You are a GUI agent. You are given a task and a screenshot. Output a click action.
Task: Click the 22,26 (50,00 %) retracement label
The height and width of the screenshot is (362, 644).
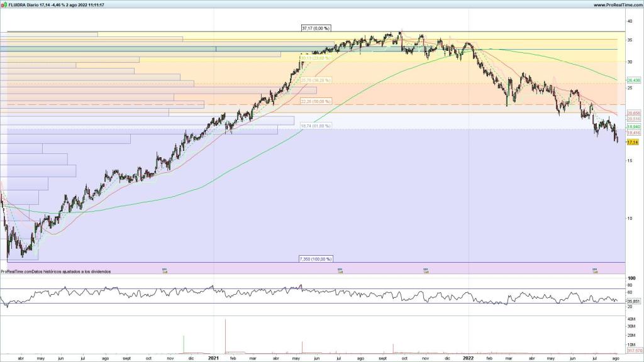click(316, 101)
